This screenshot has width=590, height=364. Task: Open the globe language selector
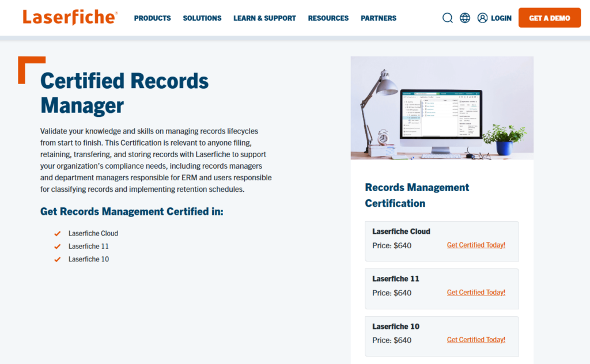tap(465, 18)
